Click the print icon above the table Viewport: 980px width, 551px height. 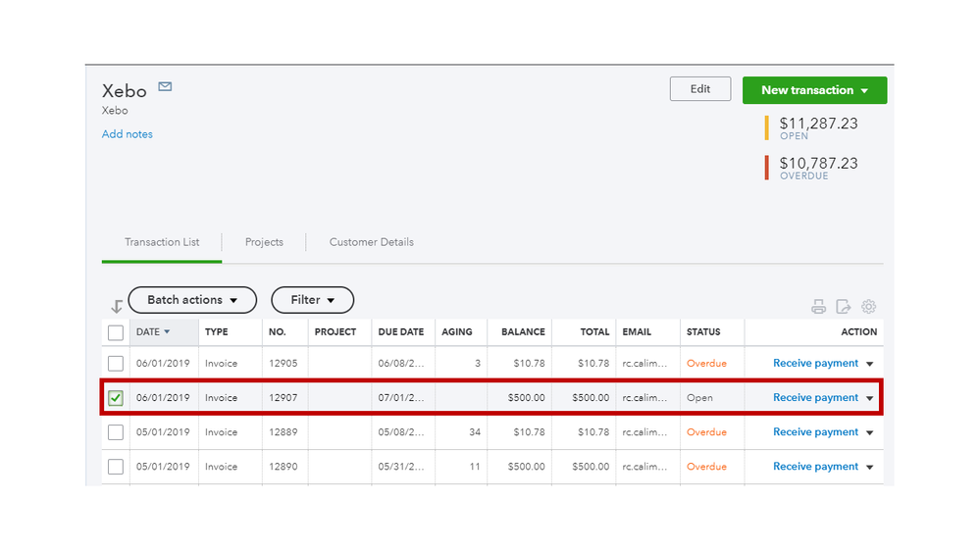818,307
